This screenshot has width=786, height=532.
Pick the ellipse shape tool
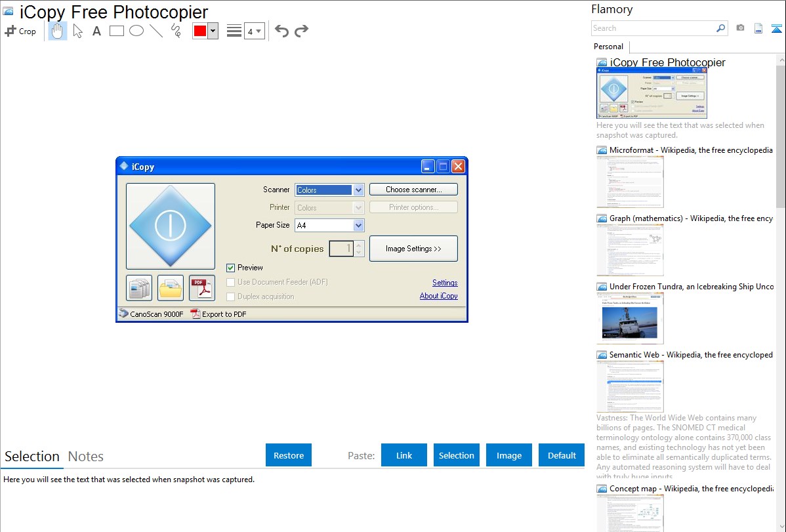[x=136, y=31]
